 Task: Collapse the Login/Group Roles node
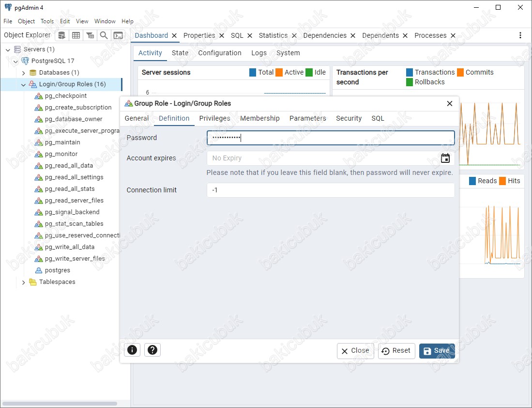pos(23,85)
